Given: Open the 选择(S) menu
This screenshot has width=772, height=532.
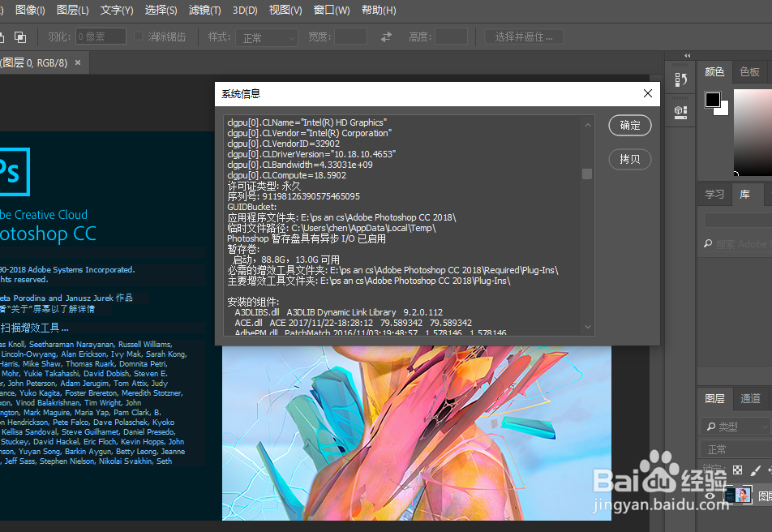Looking at the screenshot, I should tap(161, 10).
